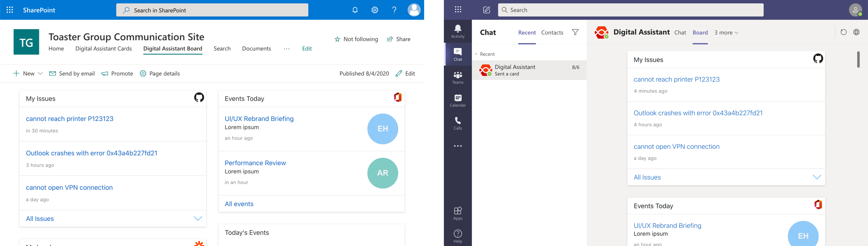868x246 pixels.
Task: Click EH avatar in SharePoint events
Action: point(383,129)
